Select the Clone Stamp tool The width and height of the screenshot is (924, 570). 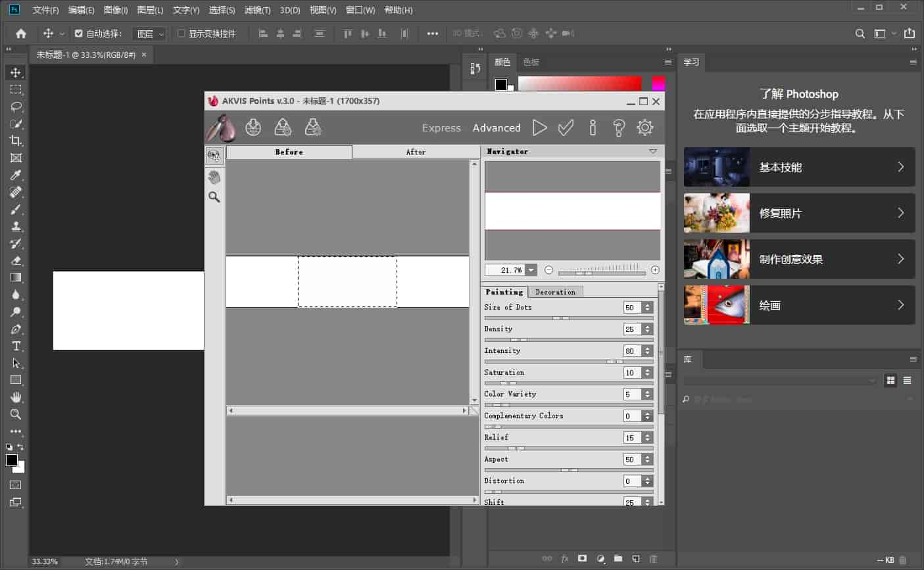(x=16, y=226)
